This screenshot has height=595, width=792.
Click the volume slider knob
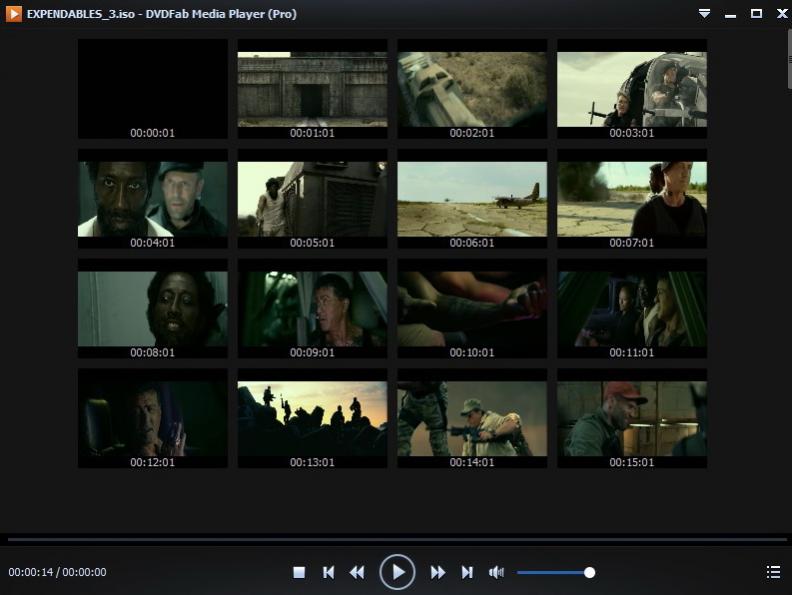point(589,572)
